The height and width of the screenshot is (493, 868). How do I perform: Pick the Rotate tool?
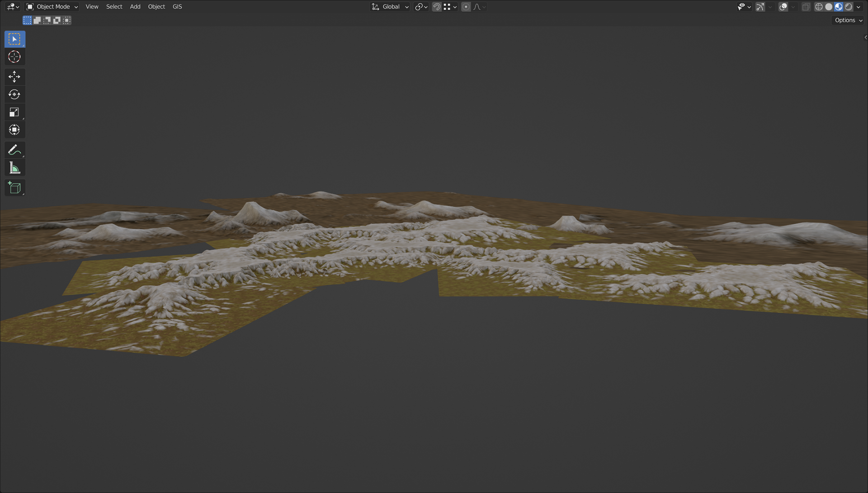coord(14,94)
